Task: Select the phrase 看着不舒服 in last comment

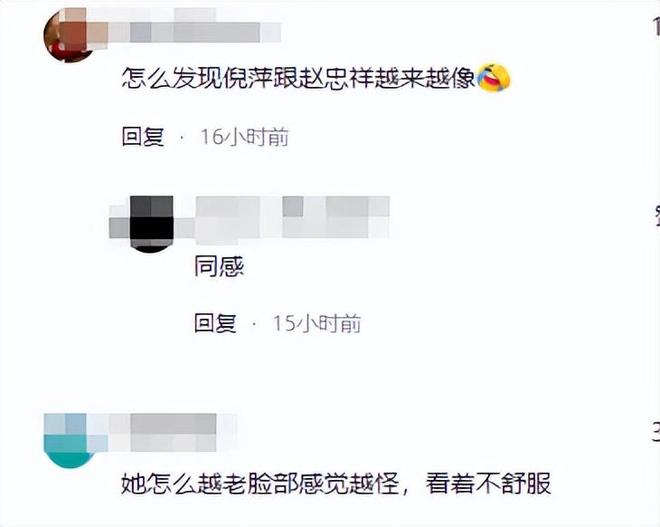Action: 488,483
